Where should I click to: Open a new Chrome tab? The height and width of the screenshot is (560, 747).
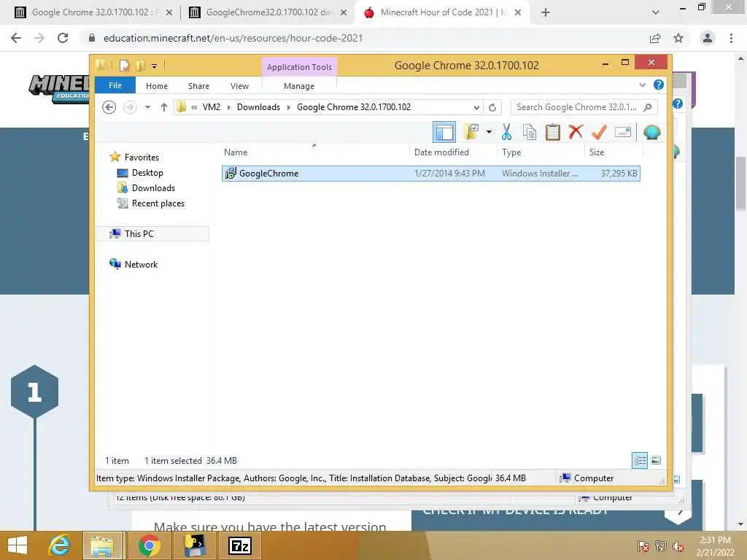click(x=546, y=13)
